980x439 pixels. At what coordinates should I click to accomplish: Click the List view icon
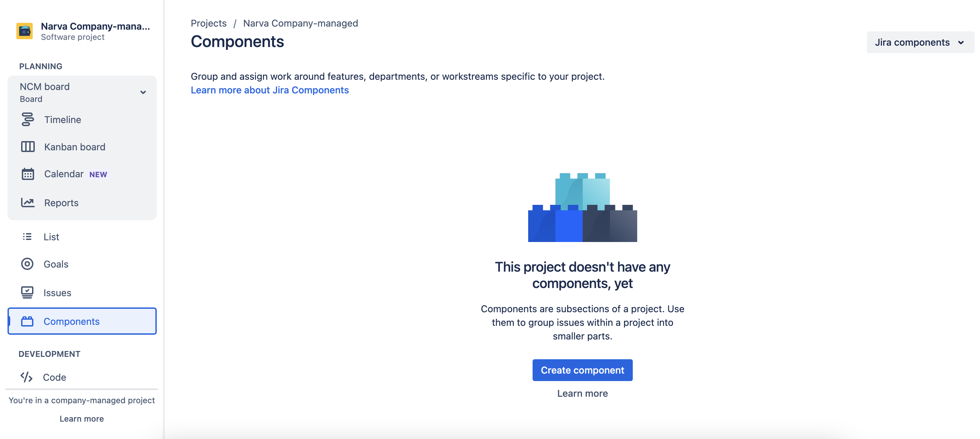coord(27,237)
